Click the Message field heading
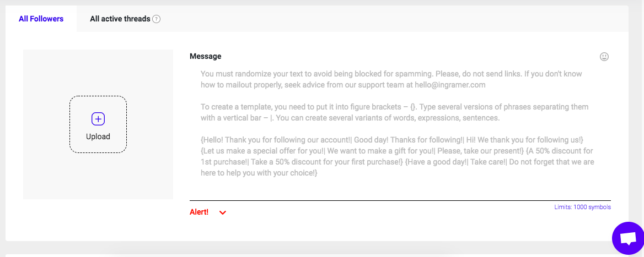The image size is (644, 257). click(x=205, y=56)
